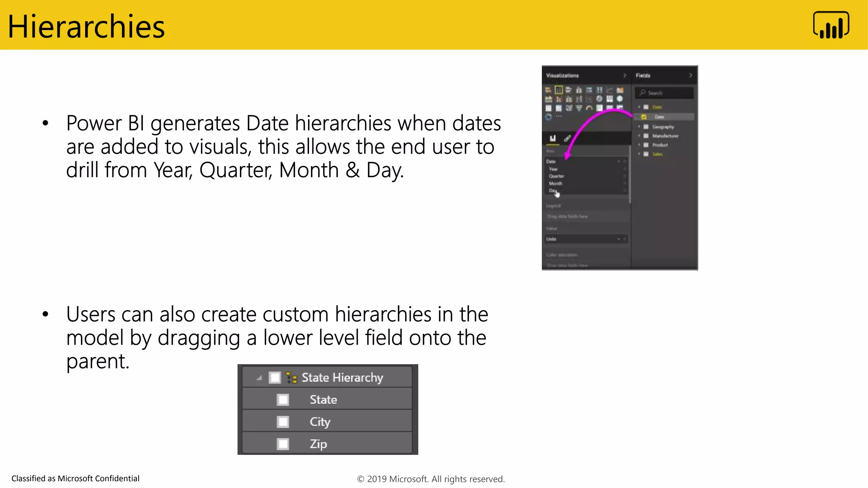
Task: Select the funnel chart visualization icon
Action: [579, 108]
